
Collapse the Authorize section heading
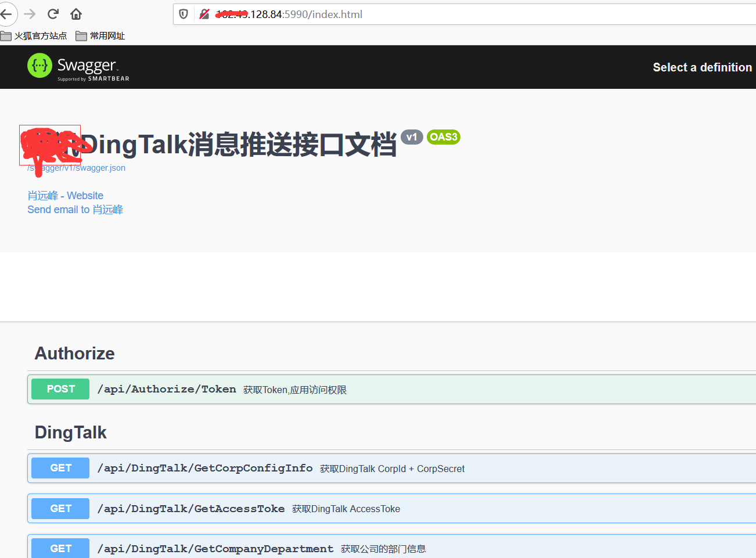click(75, 353)
